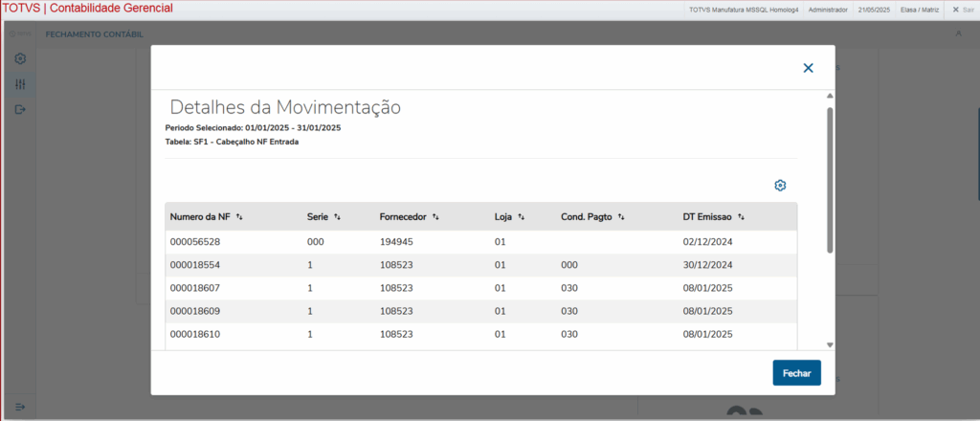Open the user profile icon in header
The height and width of the screenshot is (421, 980).
[959, 33]
